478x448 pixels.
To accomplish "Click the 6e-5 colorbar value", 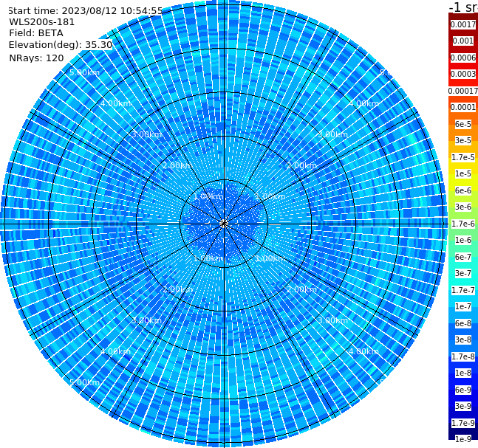I will [x=463, y=124].
